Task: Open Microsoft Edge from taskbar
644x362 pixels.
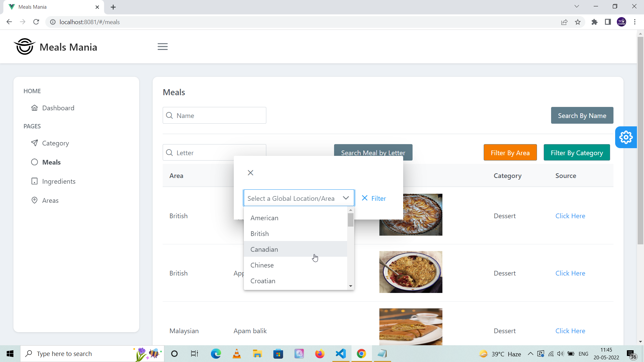Action: click(x=216, y=354)
